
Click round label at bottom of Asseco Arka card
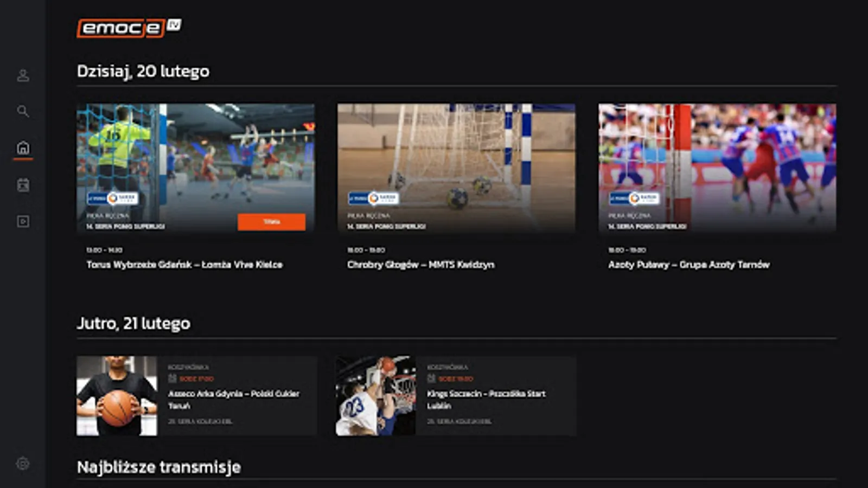[x=200, y=421]
